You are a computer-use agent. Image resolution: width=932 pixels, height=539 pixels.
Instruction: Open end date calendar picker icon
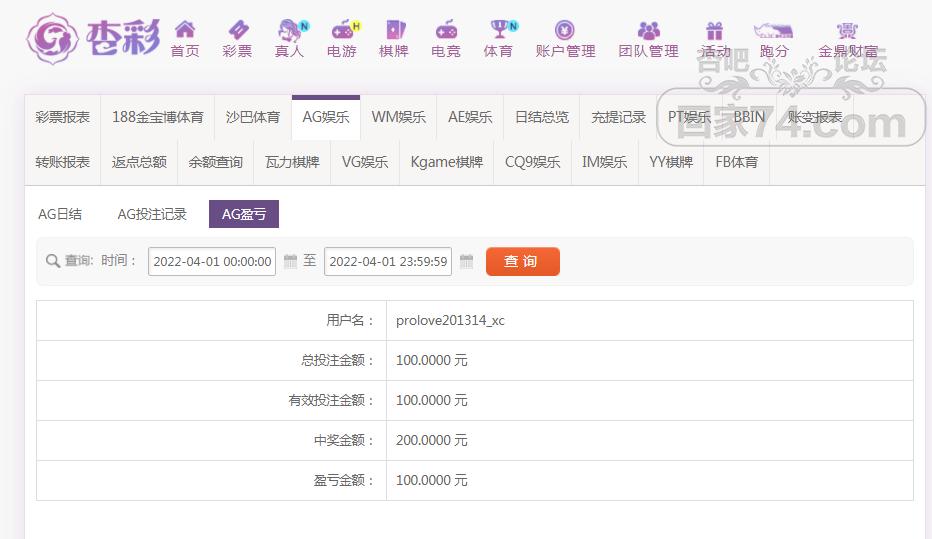coord(467,261)
